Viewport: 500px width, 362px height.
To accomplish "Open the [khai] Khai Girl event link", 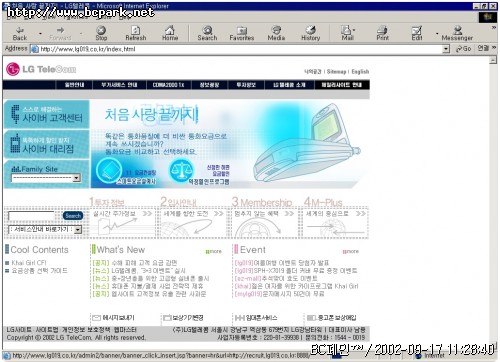I will point(297,286).
